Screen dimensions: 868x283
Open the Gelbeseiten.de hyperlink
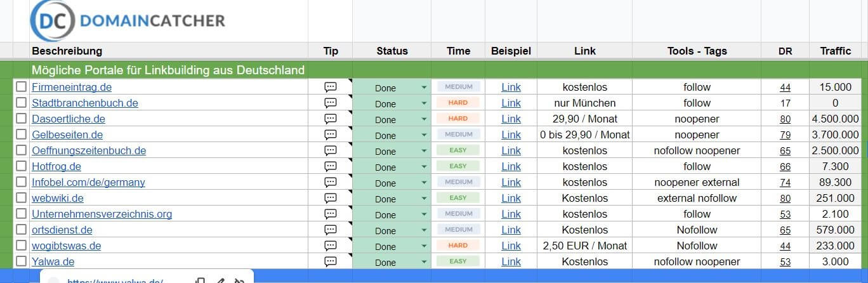[x=67, y=135]
